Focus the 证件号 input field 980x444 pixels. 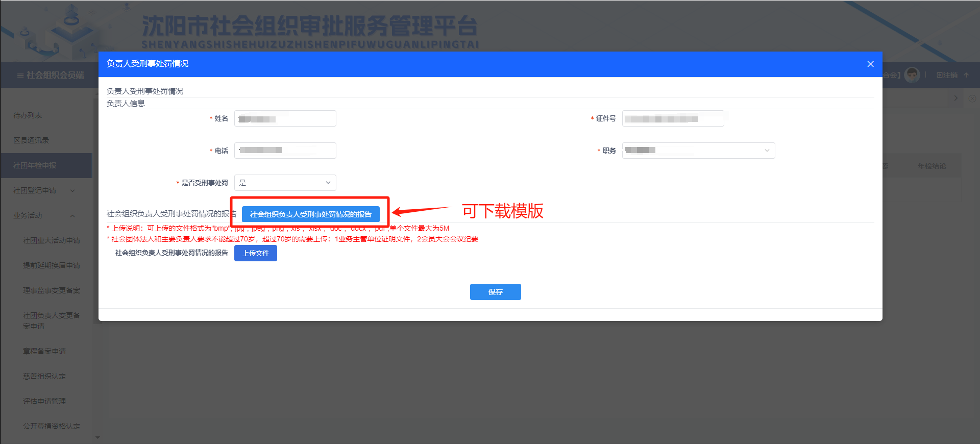click(673, 118)
